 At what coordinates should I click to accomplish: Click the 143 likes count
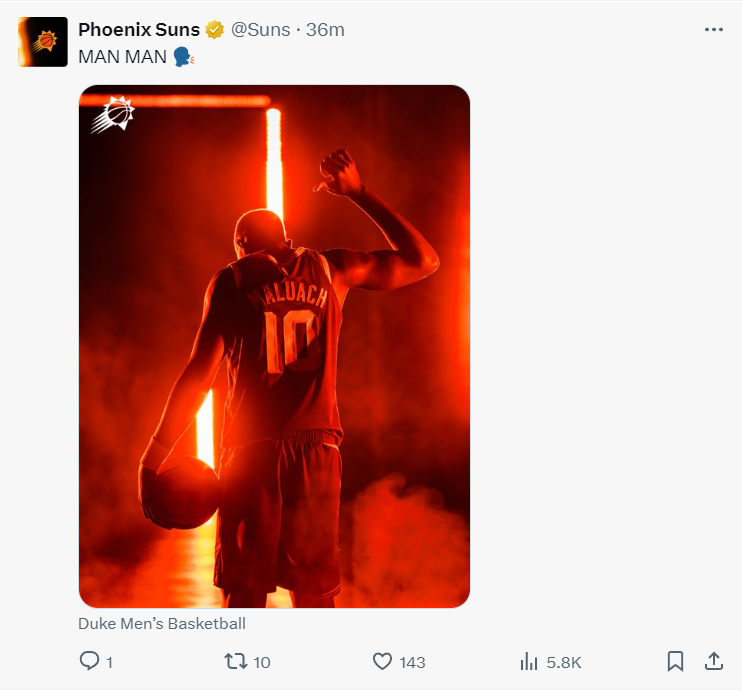[x=412, y=662]
